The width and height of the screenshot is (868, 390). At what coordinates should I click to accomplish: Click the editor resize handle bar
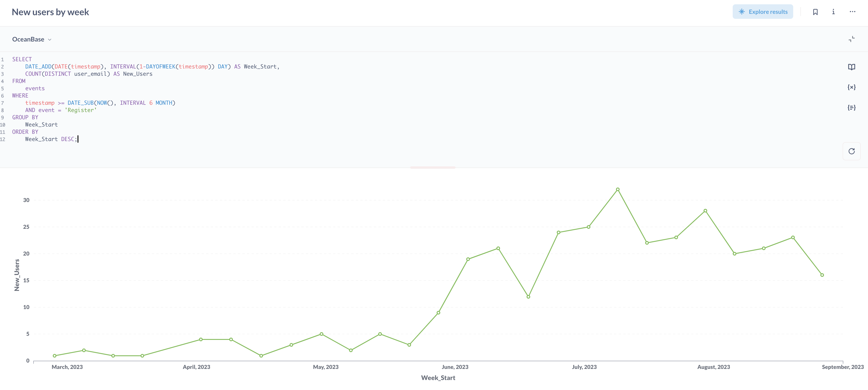(433, 167)
